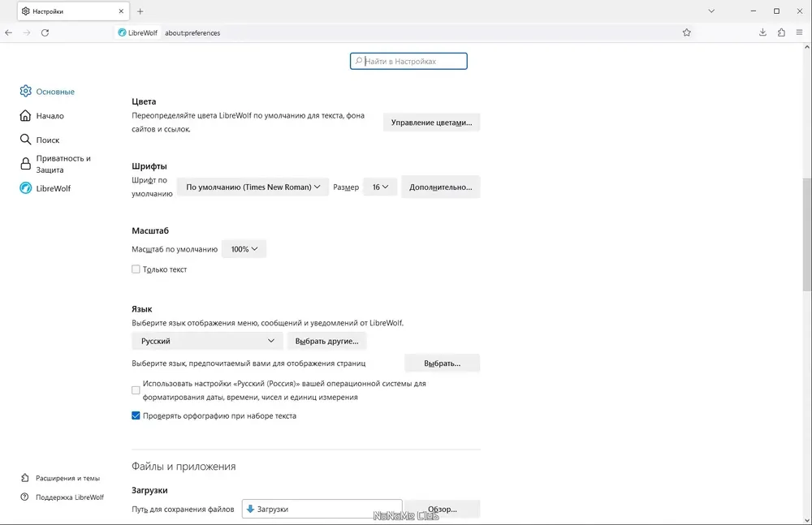This screenshot has width=812, height=525.
Task: Click the magnifier icon inside the settings search box
Action: [x=358, y=61]
